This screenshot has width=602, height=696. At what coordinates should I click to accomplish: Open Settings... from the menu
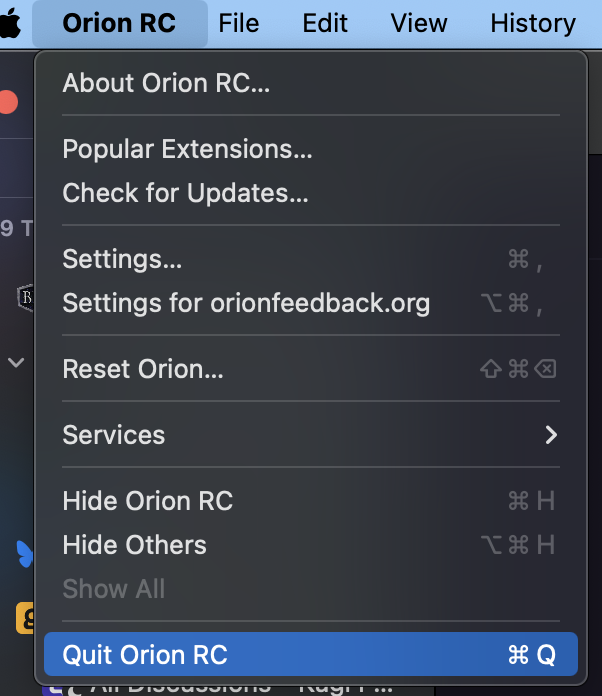[122, 259]
